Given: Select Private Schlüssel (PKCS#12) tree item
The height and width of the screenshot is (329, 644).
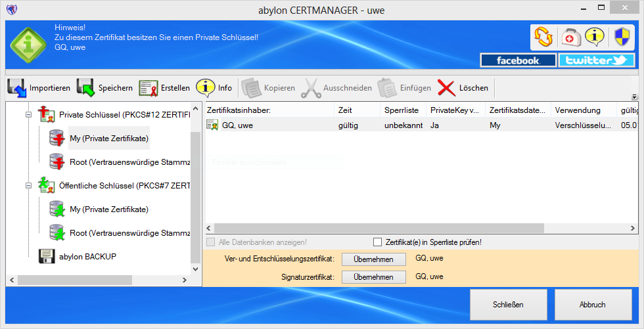Looking at the screenshot, I should coord(124,115).
